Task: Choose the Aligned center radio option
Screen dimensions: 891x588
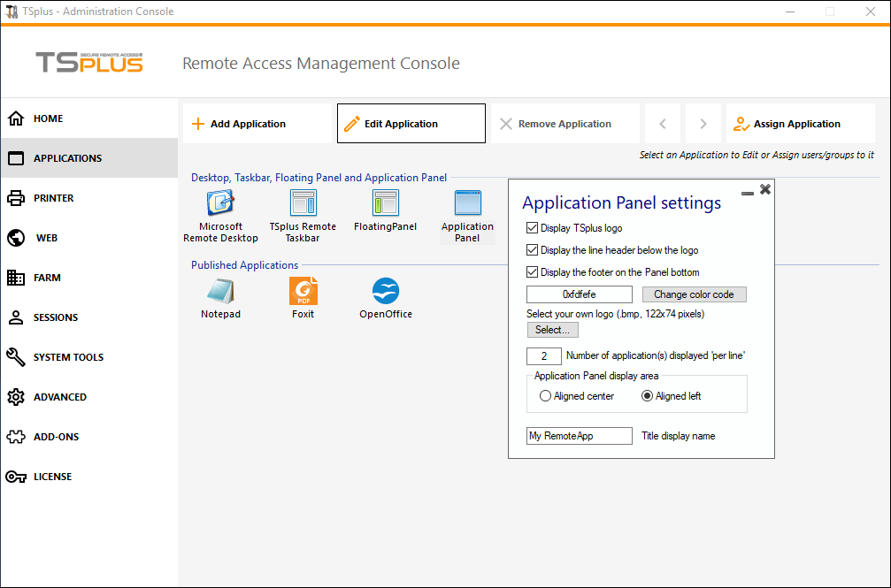Action: tap(545, 396)
